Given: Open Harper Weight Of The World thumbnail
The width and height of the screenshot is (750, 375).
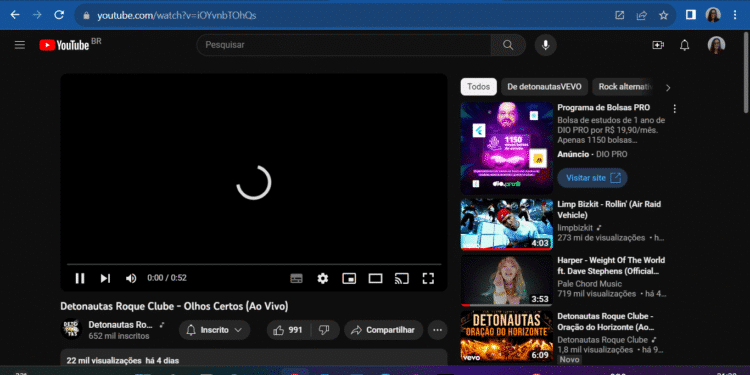Looking at the screenshot, I should click(x=507, y=281).
